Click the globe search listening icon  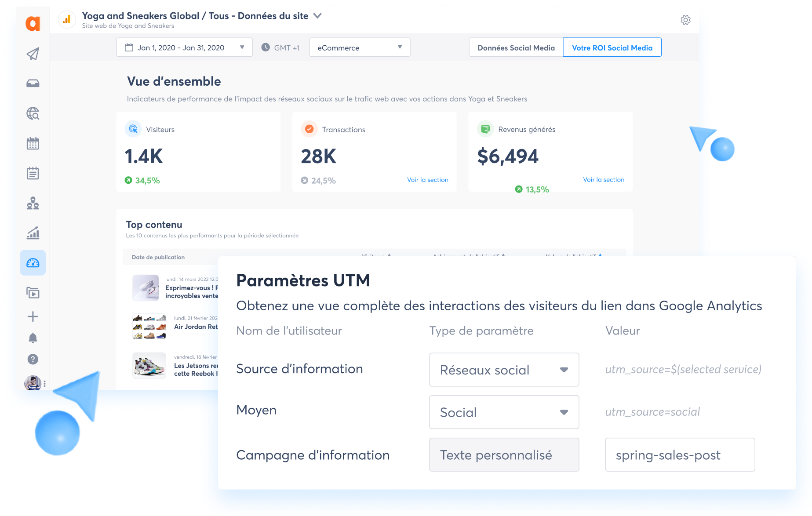[33, 113]
